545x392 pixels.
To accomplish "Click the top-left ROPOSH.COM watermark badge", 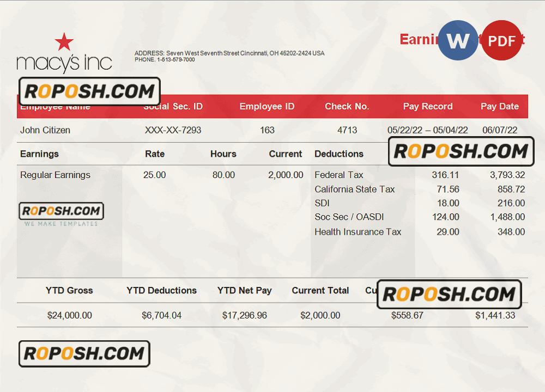I will [x=89, y=91].
